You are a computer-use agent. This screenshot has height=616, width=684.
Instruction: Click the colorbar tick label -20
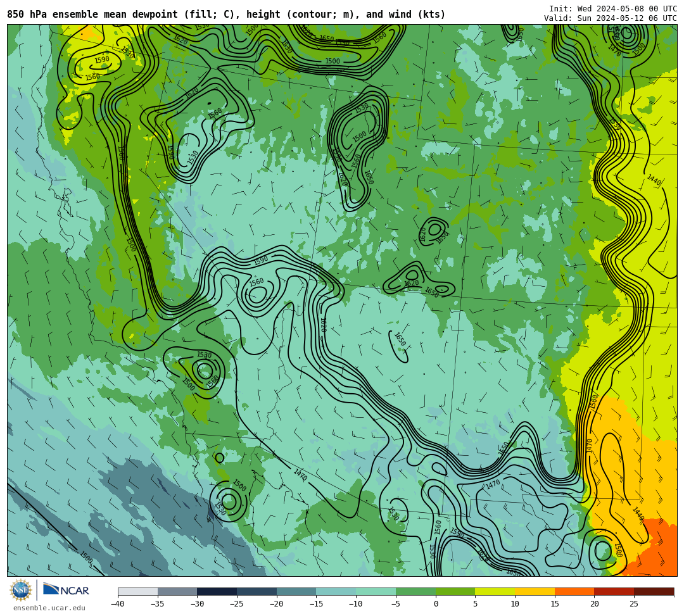click(x=277, y=604)
